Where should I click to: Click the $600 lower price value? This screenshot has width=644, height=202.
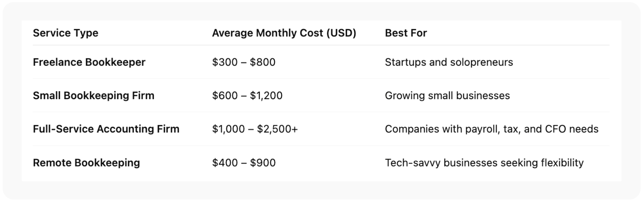(225, 95)
